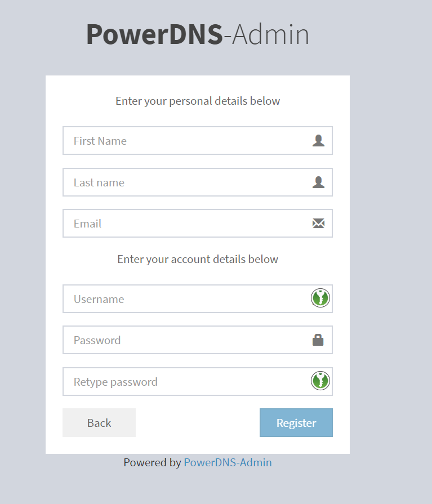Click the user icon in Last name field

(318, 182)
